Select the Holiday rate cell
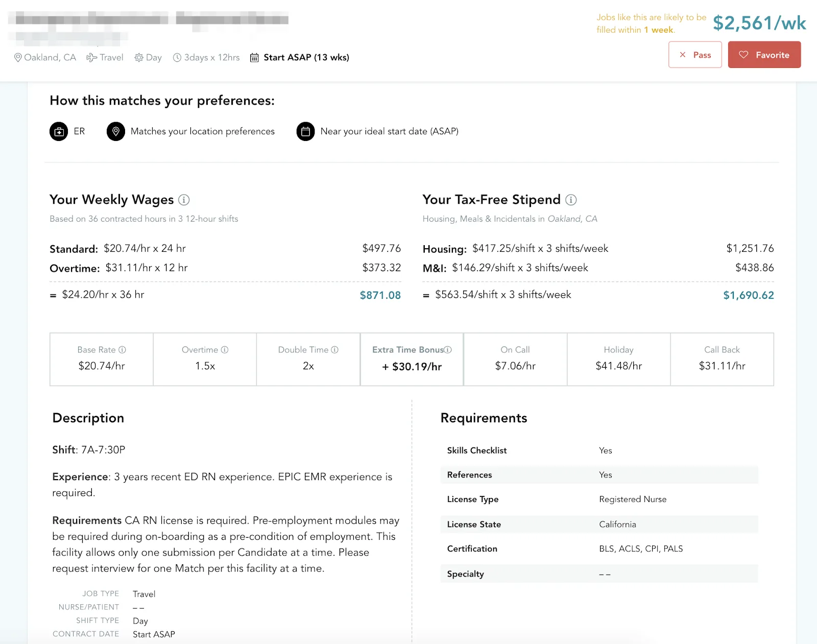The image size is (817, 644). (618, 360)
